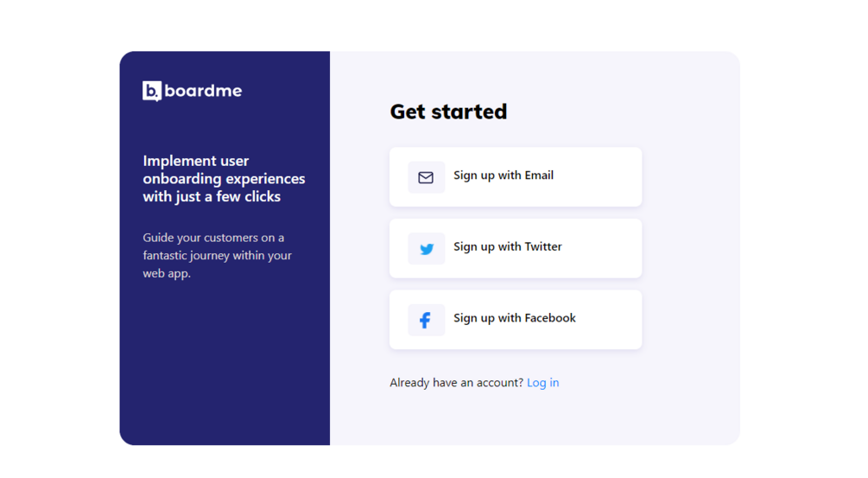
Task: Click the 'Already have an account?' text
Action: pyautogui.click(x=456, y=383)
